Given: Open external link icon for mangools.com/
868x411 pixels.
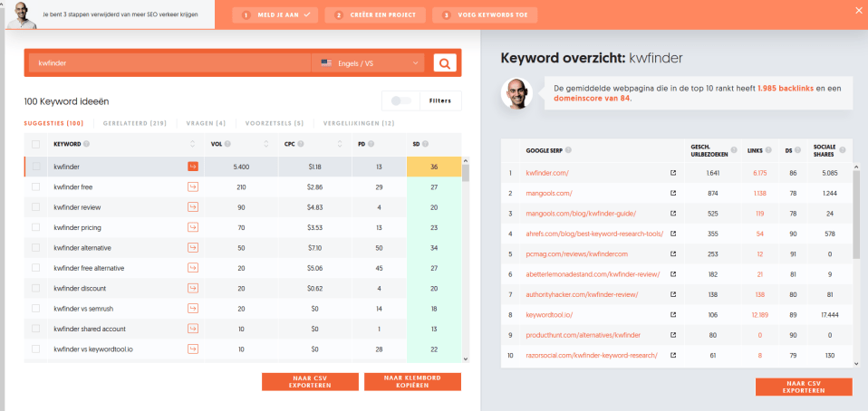Looking at the screenshot, I should point(673,193).
